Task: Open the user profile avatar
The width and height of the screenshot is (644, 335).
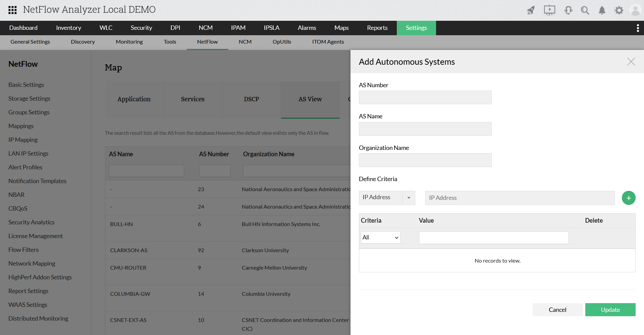Action: click(635, 10)
